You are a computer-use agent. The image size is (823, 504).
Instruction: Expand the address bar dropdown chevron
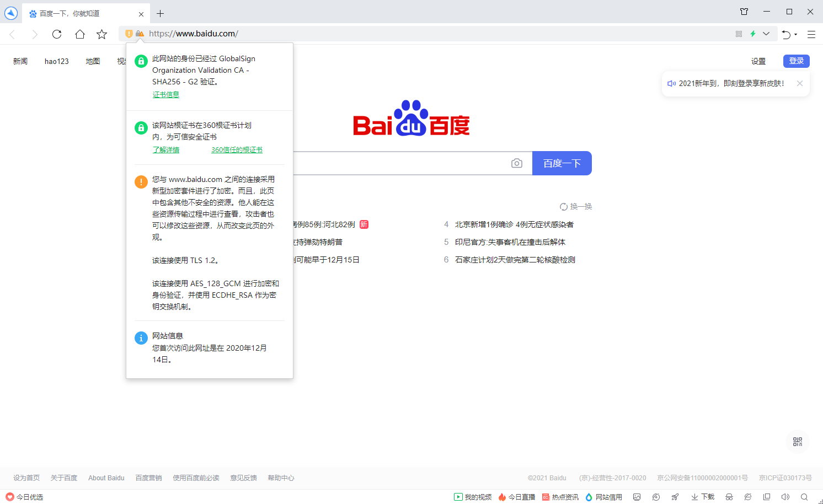[766, 34]
